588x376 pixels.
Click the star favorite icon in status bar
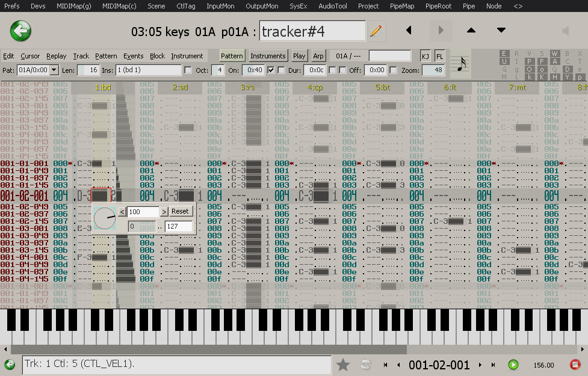(343, 365)
